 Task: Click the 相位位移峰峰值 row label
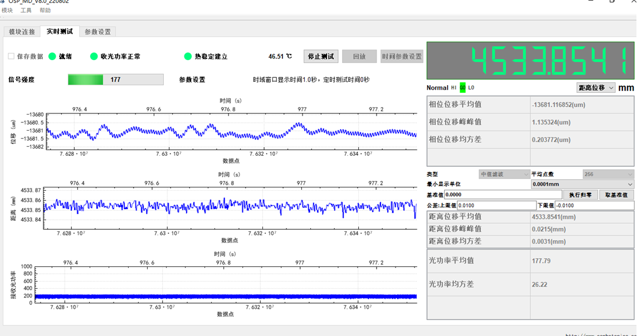pos(455,122)
